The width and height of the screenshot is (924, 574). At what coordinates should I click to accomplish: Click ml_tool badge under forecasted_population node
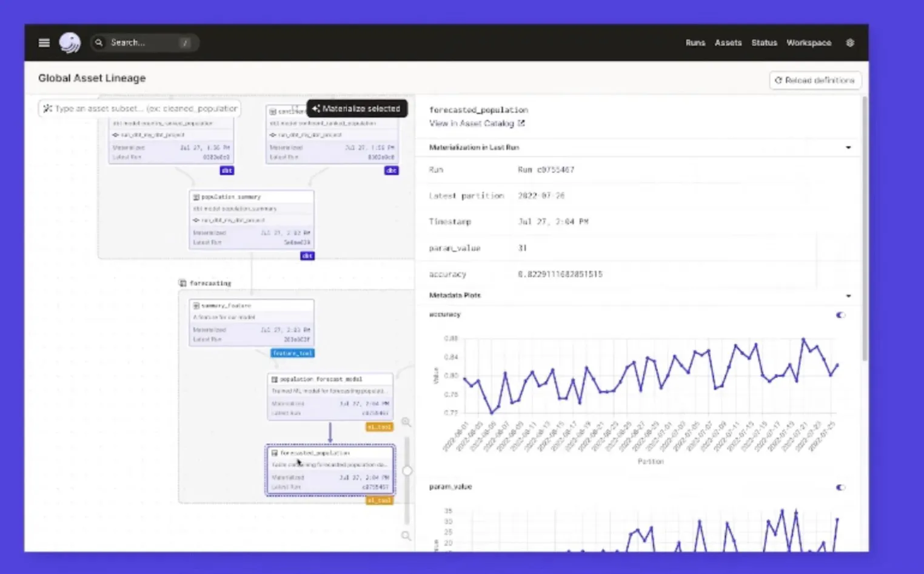coord(380,501)
